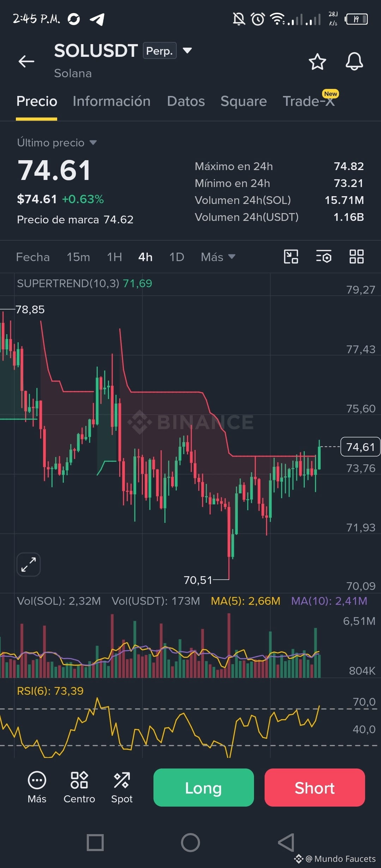Switch to Información tab

pos(111,101)
